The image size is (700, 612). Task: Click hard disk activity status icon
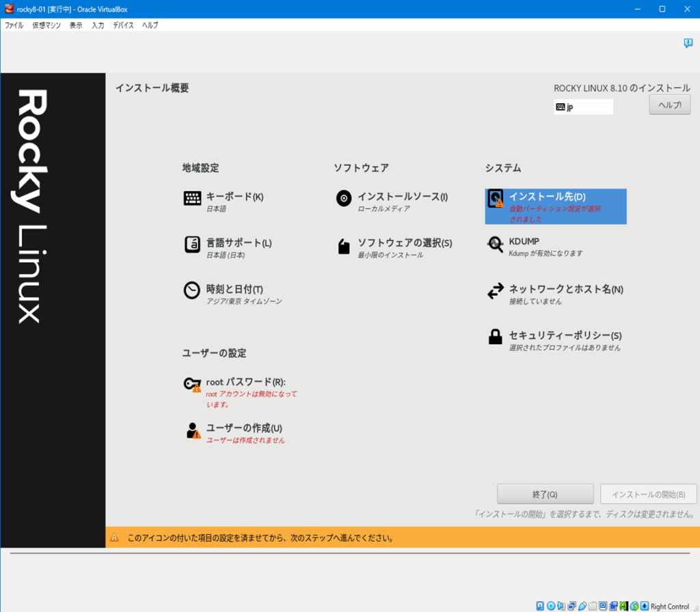(x=540, y=606)
